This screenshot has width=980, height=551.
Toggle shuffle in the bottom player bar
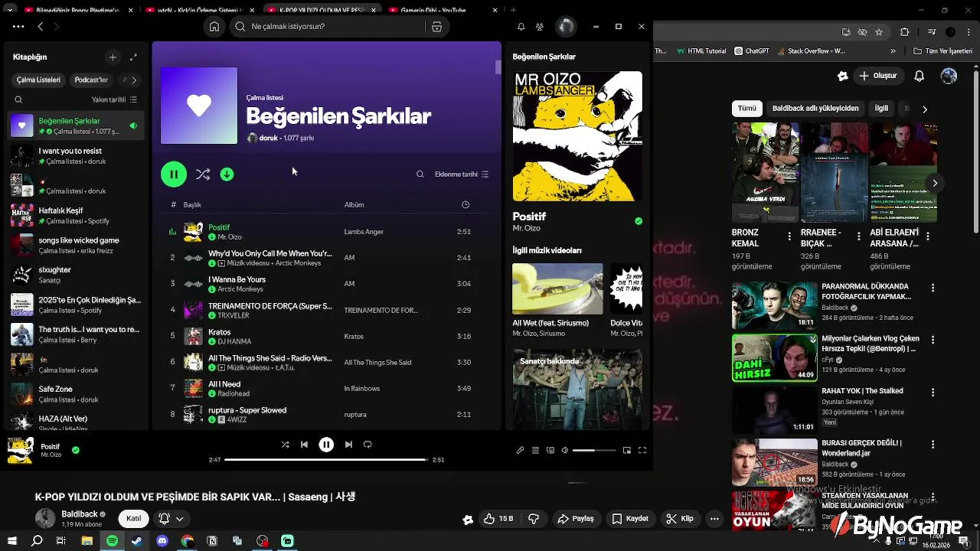point(285,445)
